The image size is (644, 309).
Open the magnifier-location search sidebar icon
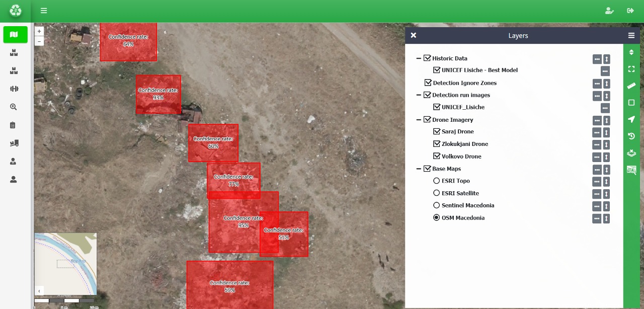click(x=14, y=107)
